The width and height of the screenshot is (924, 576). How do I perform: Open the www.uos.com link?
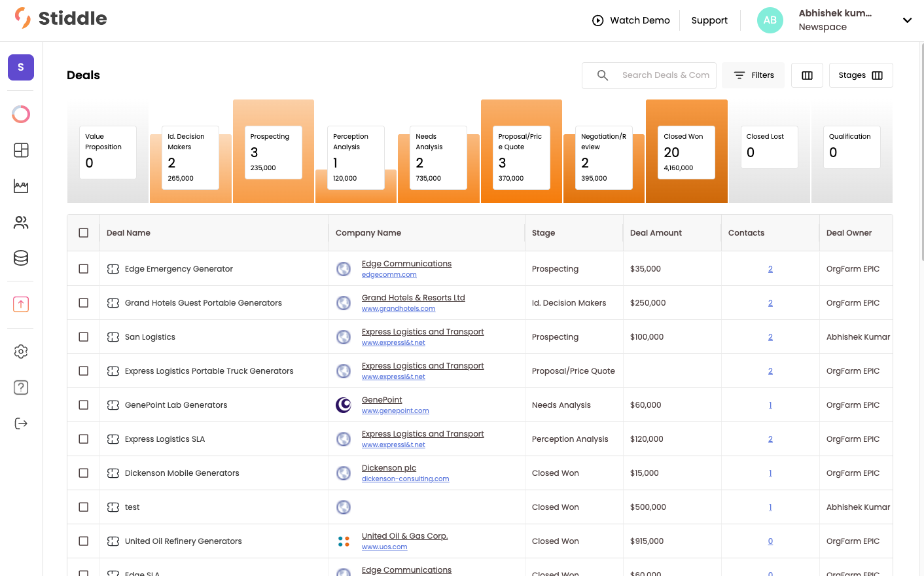tap(384, 547)
